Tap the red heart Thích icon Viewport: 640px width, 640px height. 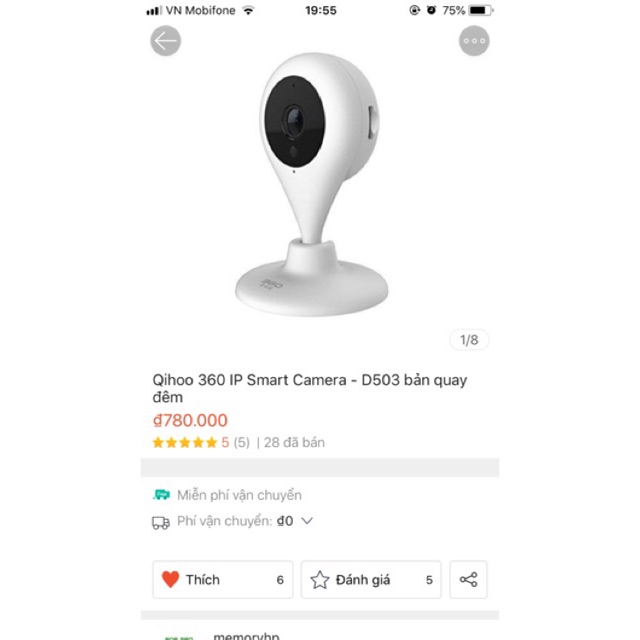(170, 579)
